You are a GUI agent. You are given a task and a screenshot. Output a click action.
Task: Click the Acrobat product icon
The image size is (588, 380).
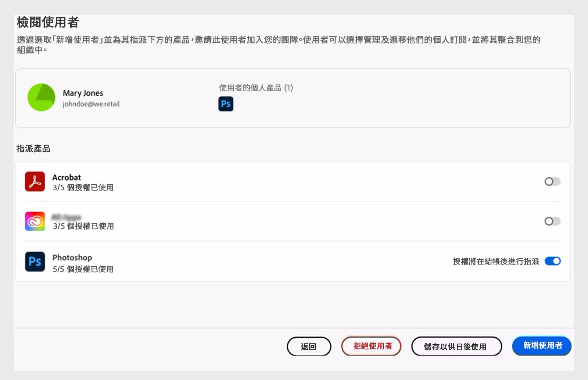pyautogui.click(x=35, y=182)
